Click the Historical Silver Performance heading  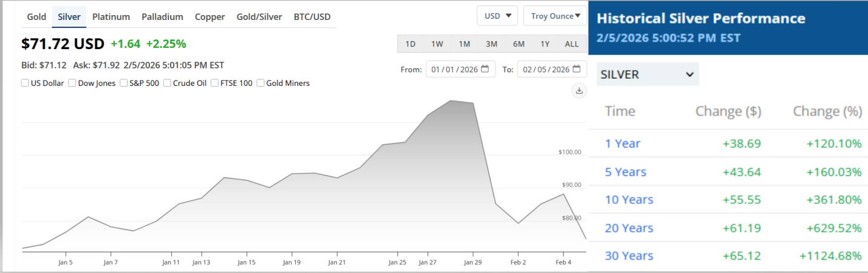tap(700, 18)
